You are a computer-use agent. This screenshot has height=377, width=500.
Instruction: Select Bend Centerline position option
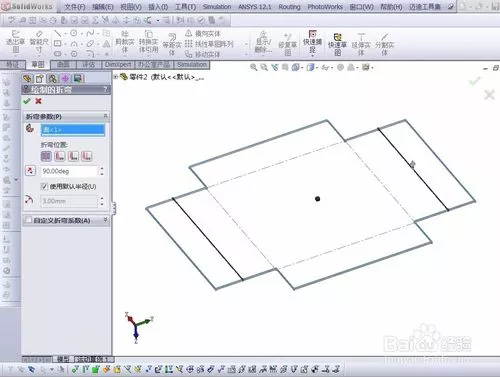click(46, 156)
